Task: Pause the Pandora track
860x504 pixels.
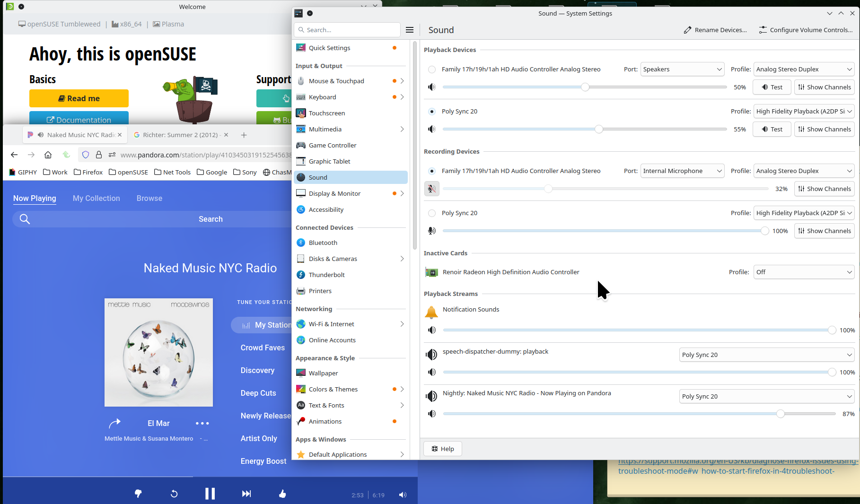Action: 210,494
